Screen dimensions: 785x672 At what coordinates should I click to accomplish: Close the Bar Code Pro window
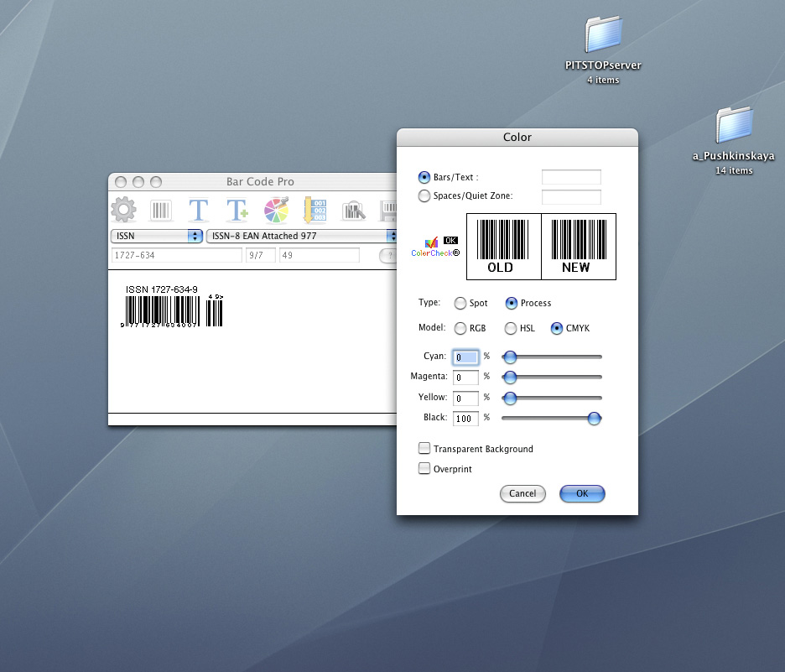pos(121,182)
